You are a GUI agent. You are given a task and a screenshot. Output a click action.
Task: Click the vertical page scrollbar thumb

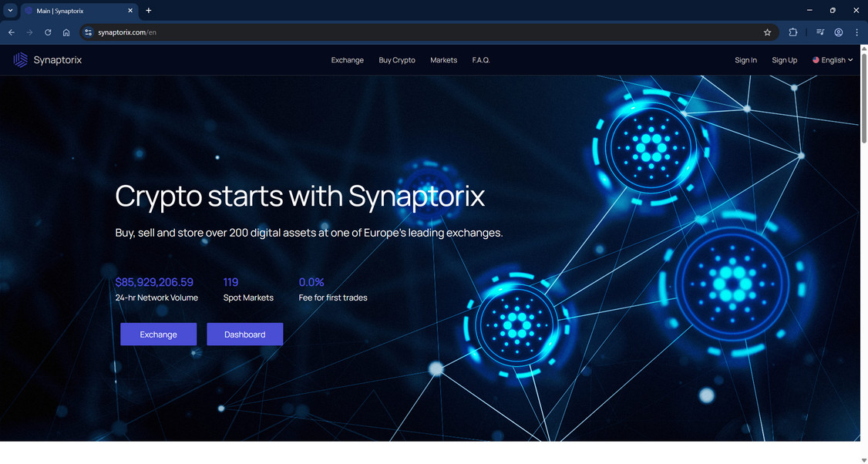tap(863, 99)
